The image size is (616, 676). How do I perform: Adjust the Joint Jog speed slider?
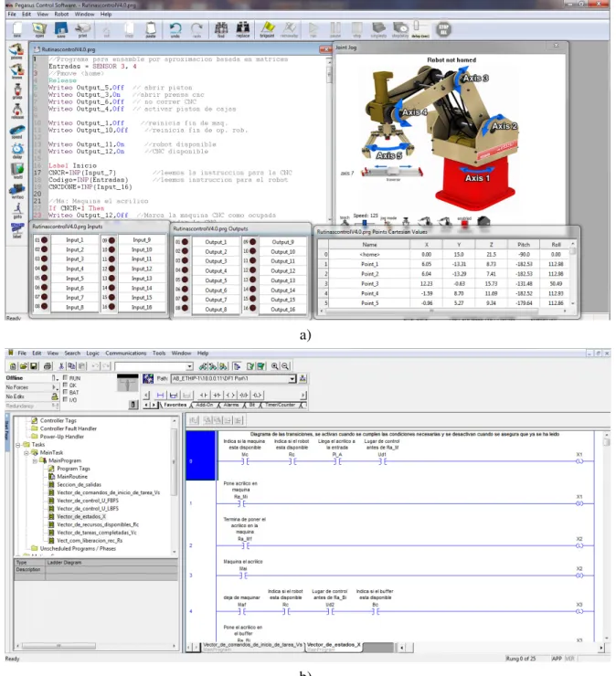coord(364,223)
